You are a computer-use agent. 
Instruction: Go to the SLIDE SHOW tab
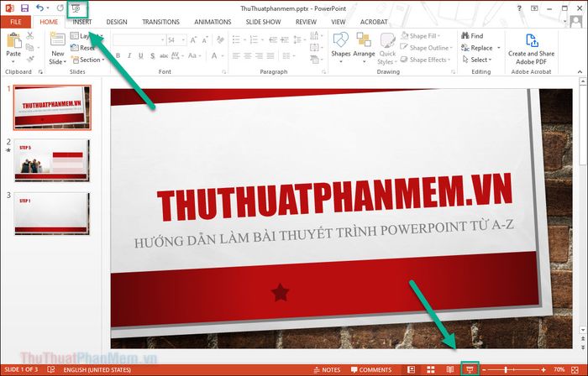[x=263, y=22]
